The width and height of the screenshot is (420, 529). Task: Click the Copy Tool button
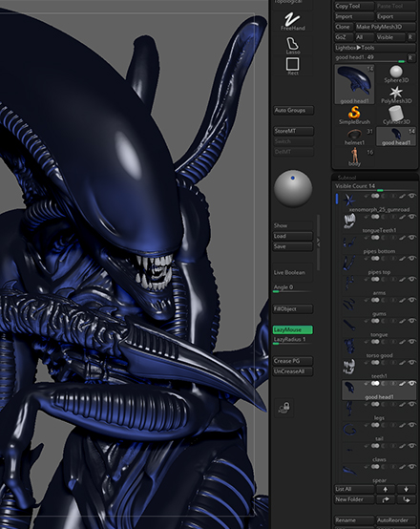point(354,6)
